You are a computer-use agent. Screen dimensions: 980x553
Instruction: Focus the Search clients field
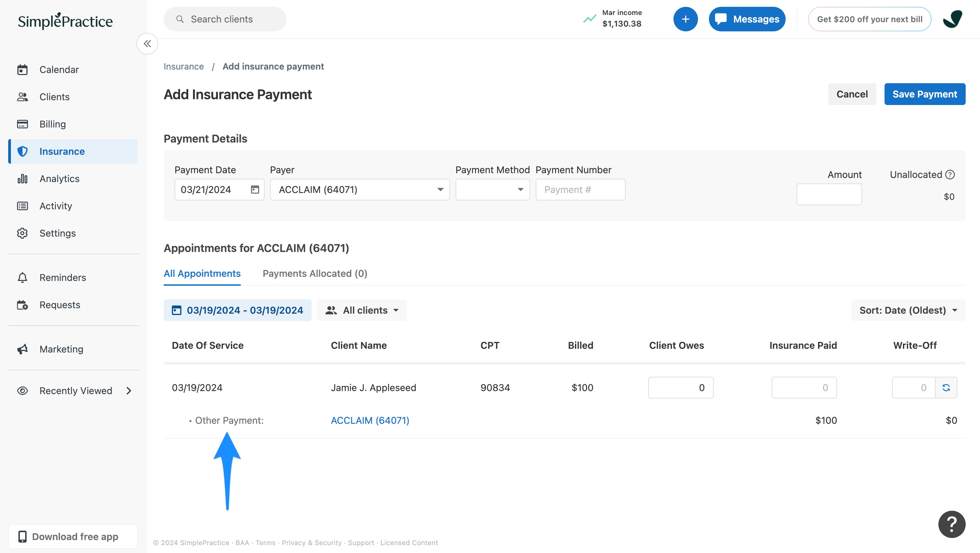225,19
